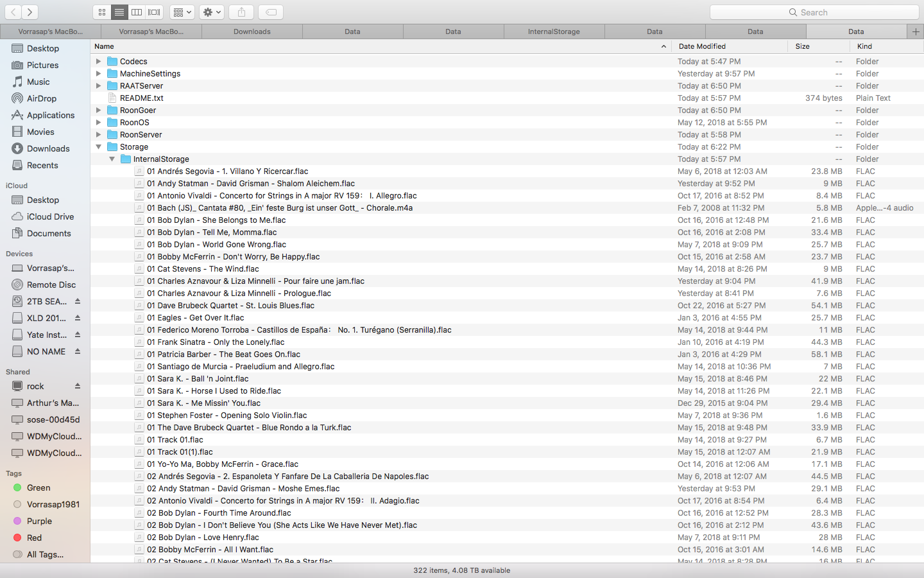Switch to the InternalStorage tab

click(x=554, y=31)
